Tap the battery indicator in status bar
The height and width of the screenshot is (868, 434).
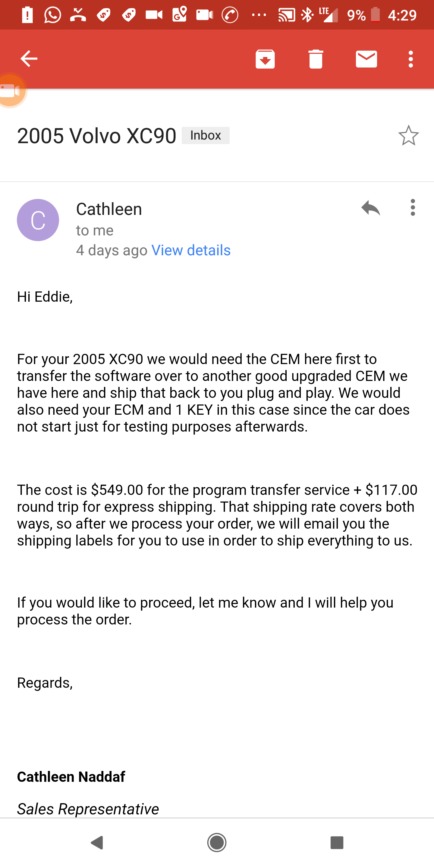(375, 15)
